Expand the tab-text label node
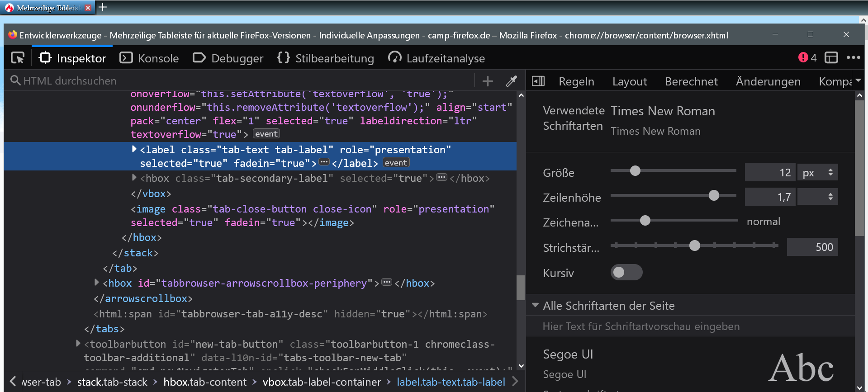The height and width of the screenshot is (392, 868). pos(134,149)
